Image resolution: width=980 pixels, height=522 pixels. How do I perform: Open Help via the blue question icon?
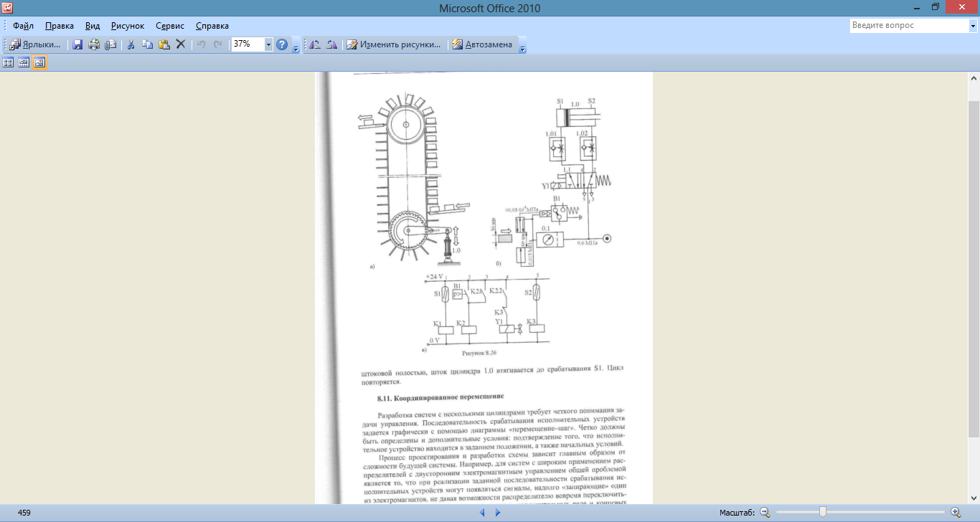pos(282,44)
